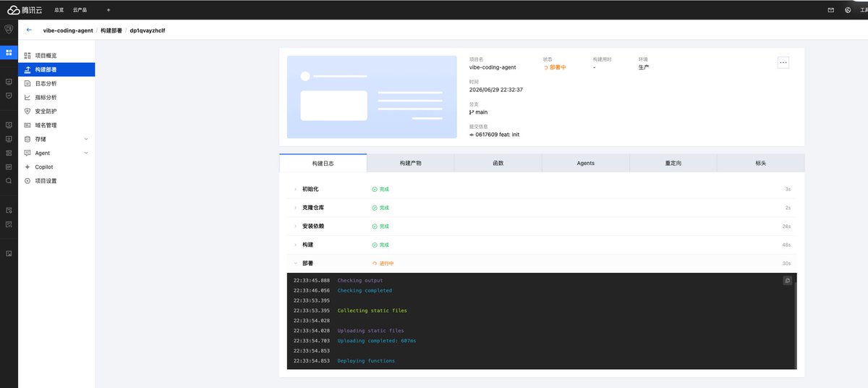Click the shield logo icon in left rail

9,30
